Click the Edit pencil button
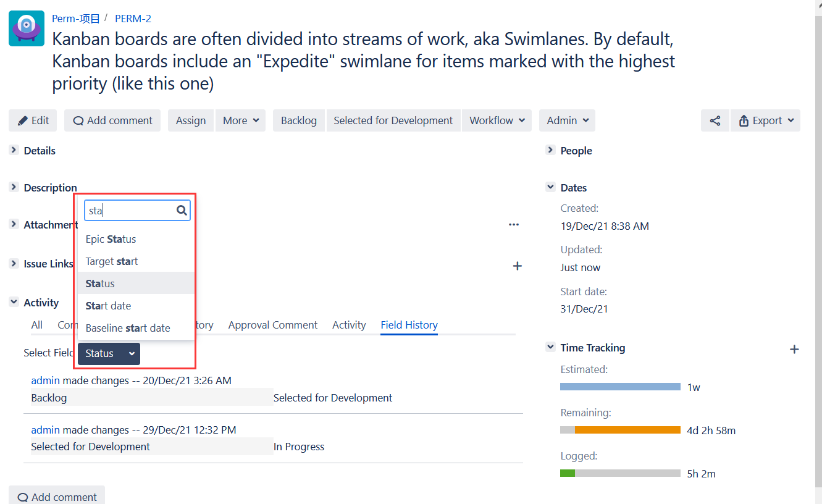This screenshot has height=504, width=822. [33, 120]
